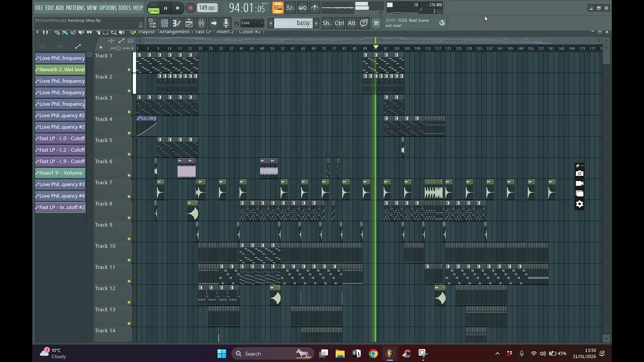Open File Explorer from the taskbar

coord(340,353)
